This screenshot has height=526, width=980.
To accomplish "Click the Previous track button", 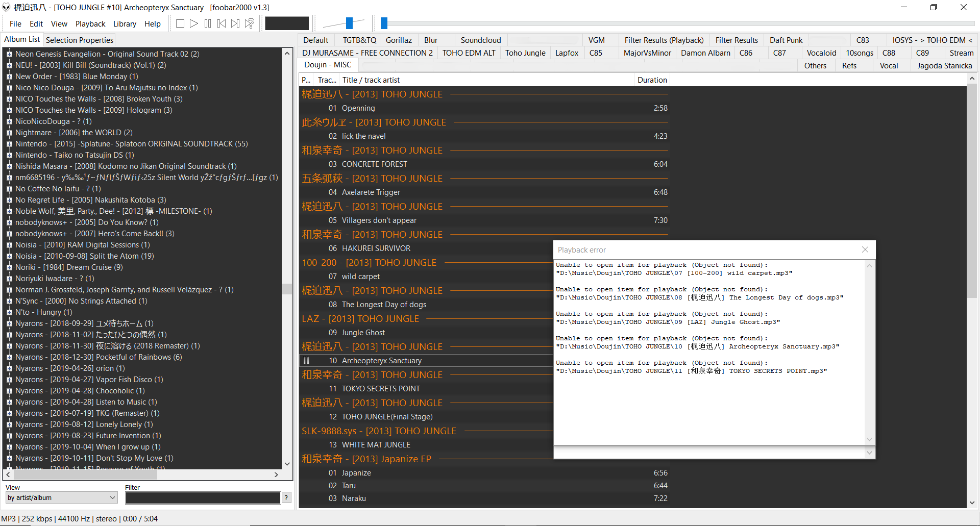I will tap(222, 23).
